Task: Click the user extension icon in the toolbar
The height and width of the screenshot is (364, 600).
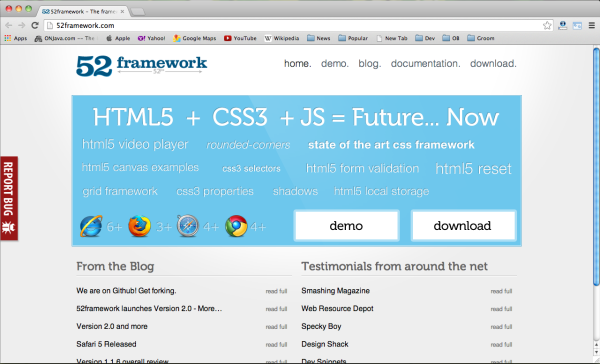Action: [562, 26]
